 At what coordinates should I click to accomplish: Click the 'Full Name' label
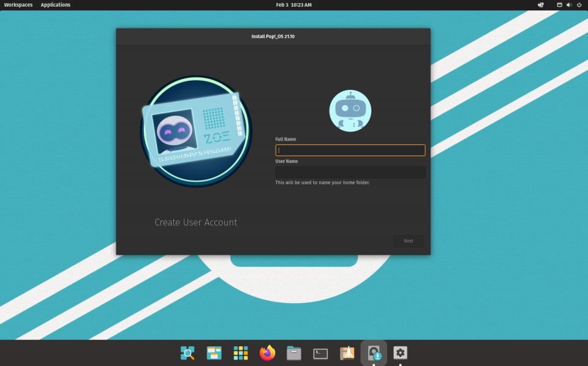[x=285, y=139]
